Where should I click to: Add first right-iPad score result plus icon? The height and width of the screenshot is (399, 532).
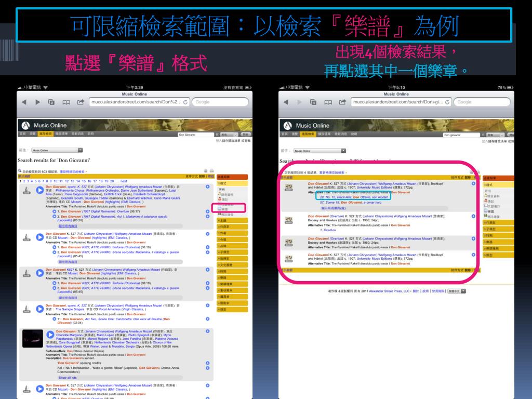[x=473, y=183]
